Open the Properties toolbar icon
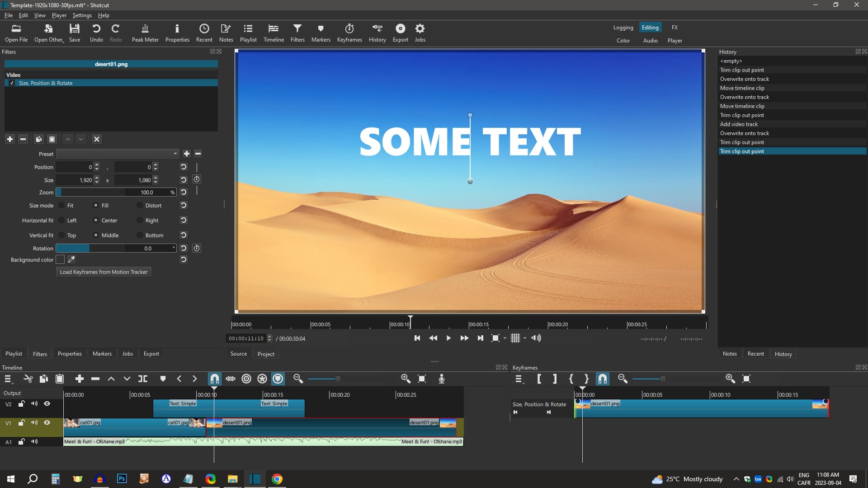Viewport: 868px width, 488px height. (x=177, y=33)
